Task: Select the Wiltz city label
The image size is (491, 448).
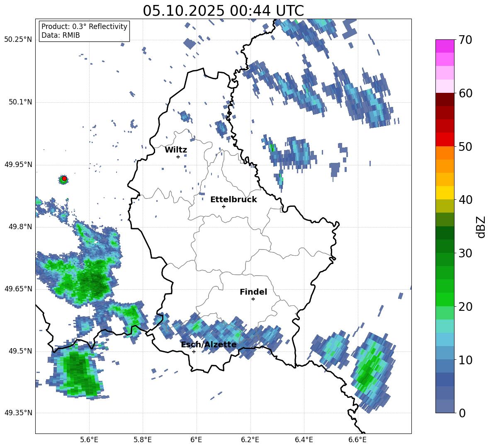Action: (176, 150)
